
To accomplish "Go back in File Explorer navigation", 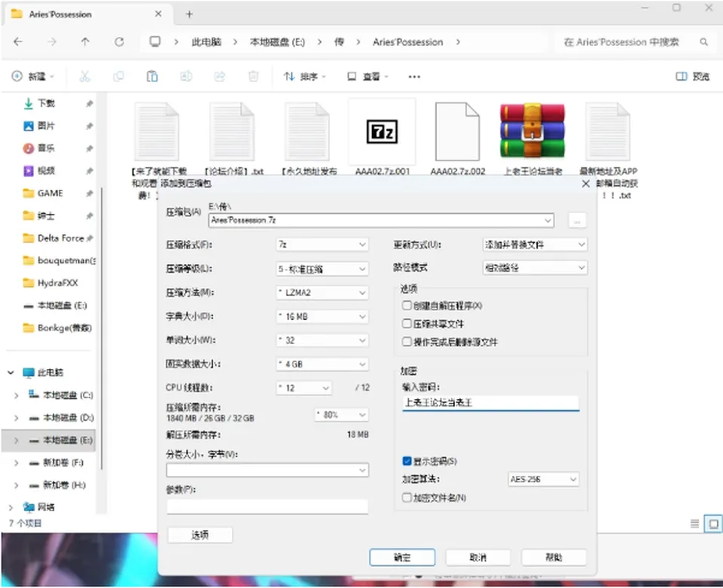I will click(x=18, y=42).
